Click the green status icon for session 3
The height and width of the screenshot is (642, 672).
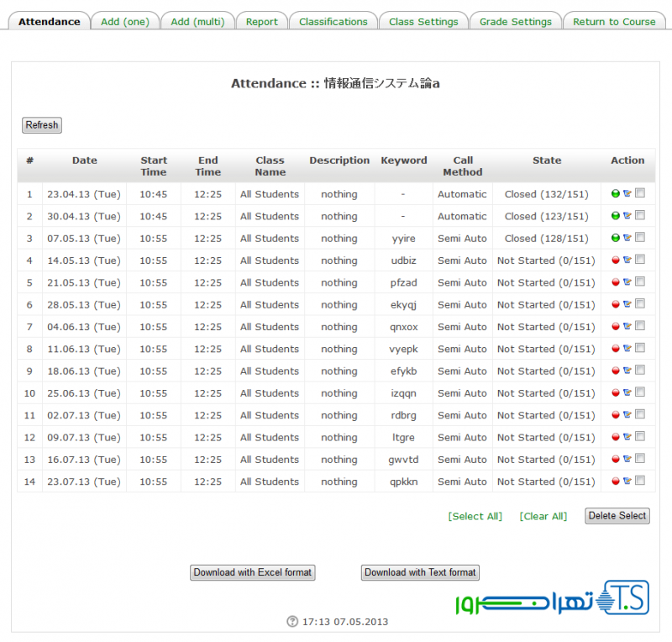616,238
